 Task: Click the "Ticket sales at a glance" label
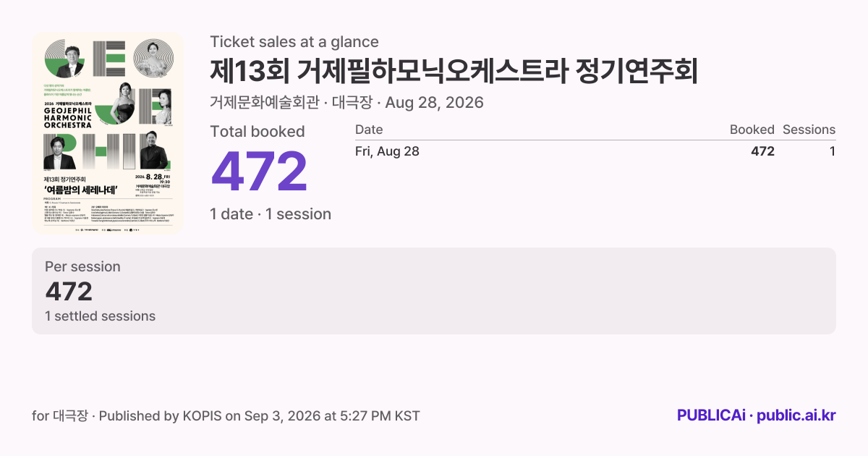click(x=294, y=42)
